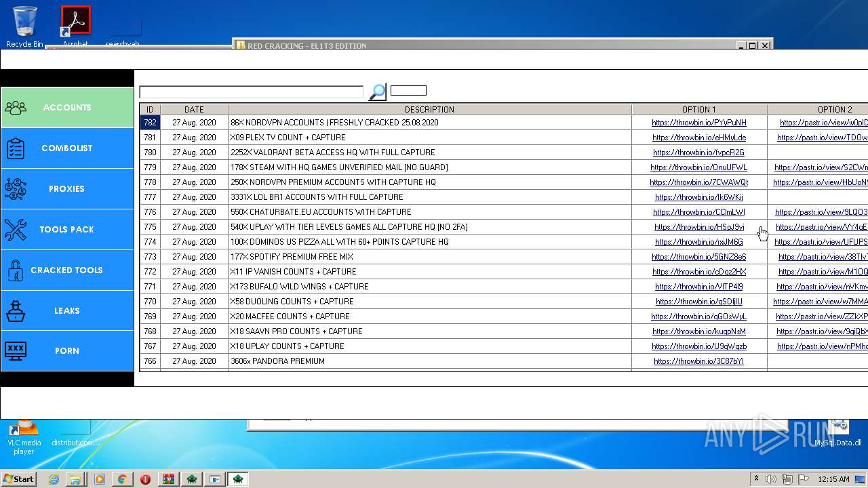Launch Internet Explorer from taskbar
The image size is (868, 488).
pyautogui.click(x=54, y=479)
